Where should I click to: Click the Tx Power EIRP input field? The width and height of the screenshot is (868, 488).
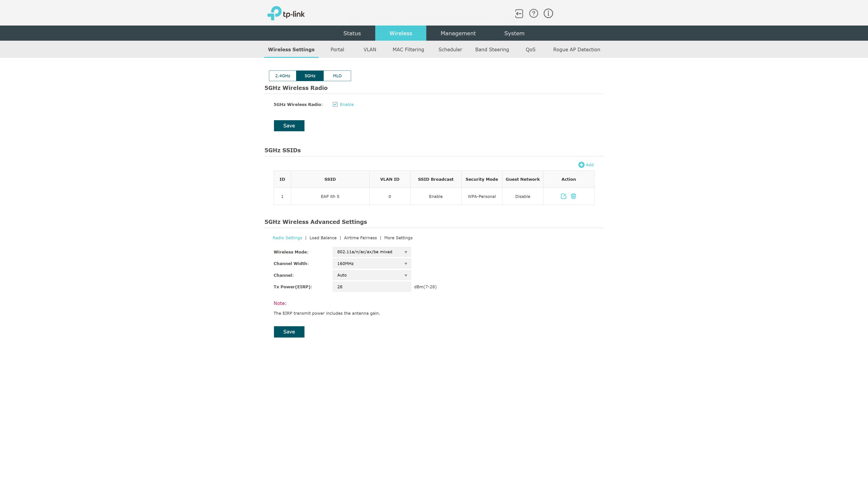[x=371, y=287]
